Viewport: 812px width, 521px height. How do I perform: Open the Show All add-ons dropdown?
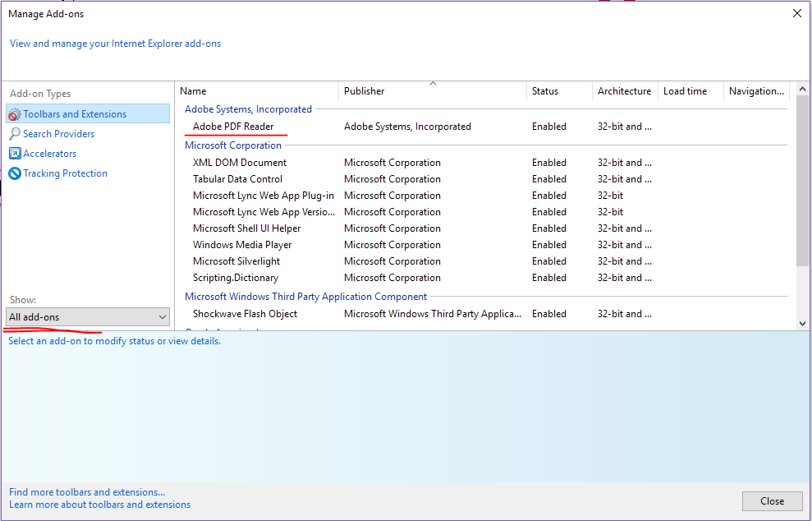(88, 316)
